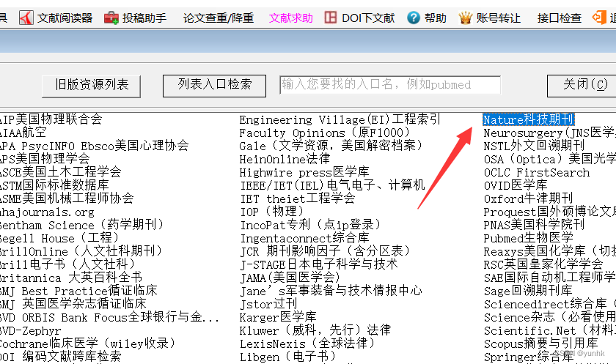The image size is (616, 364).
Task: Select BMJ Best Practice循证临床 entry
Action: click(78, 291)
